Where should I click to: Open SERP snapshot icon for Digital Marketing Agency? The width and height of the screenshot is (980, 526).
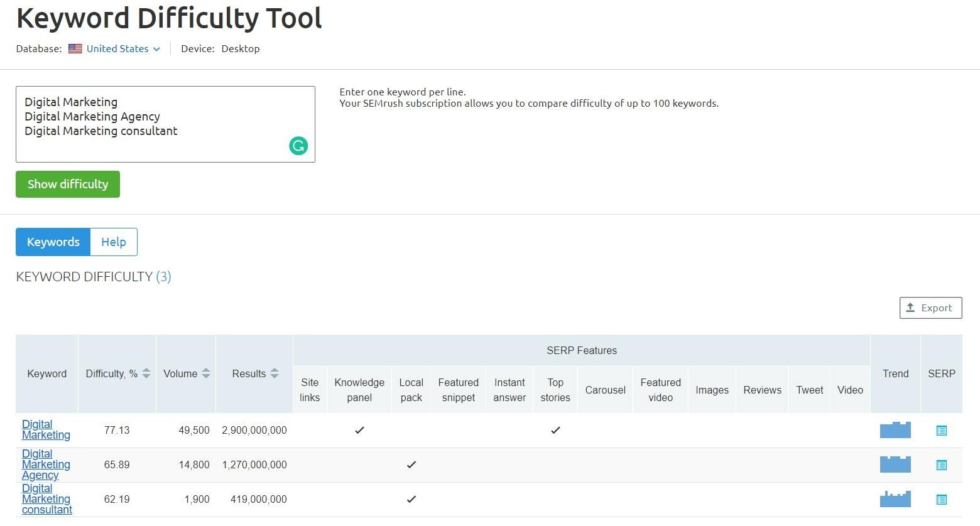tap(941, 465)
